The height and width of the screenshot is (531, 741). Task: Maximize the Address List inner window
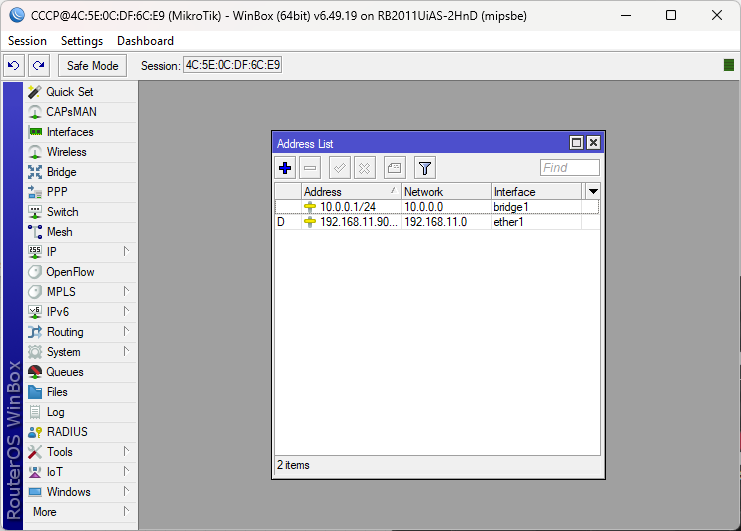577,143
